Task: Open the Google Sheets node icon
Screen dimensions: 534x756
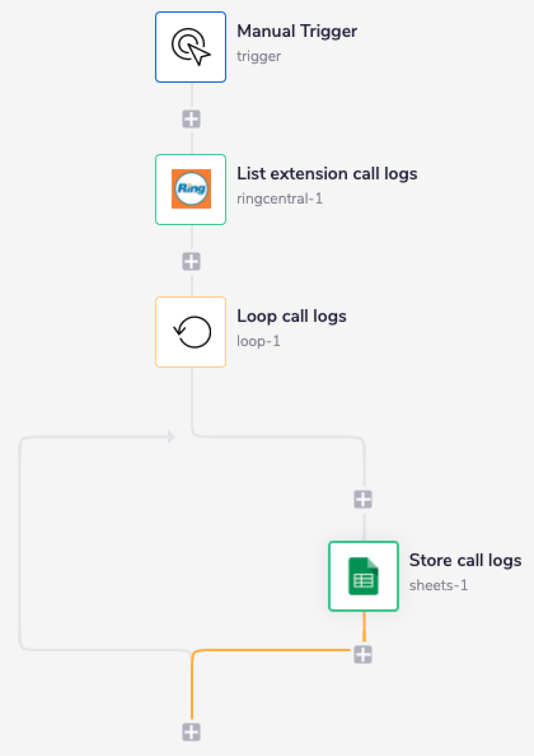Action: [363, 576]
